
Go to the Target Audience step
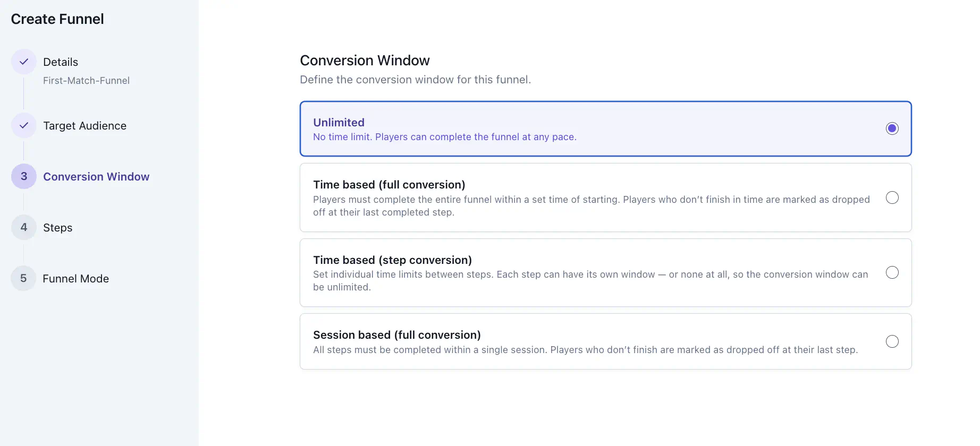pyautogui.click(x=85, y=125)
